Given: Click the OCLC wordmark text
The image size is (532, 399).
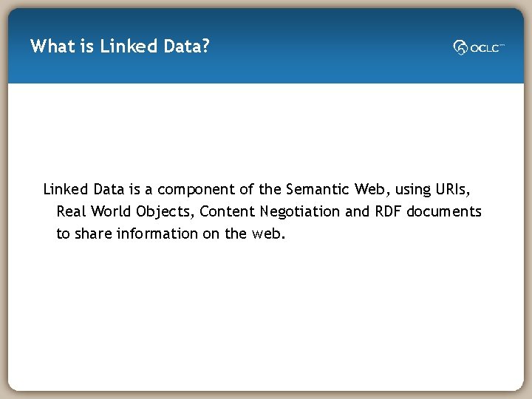Looking at the screenshot, I should pos(486,48).
